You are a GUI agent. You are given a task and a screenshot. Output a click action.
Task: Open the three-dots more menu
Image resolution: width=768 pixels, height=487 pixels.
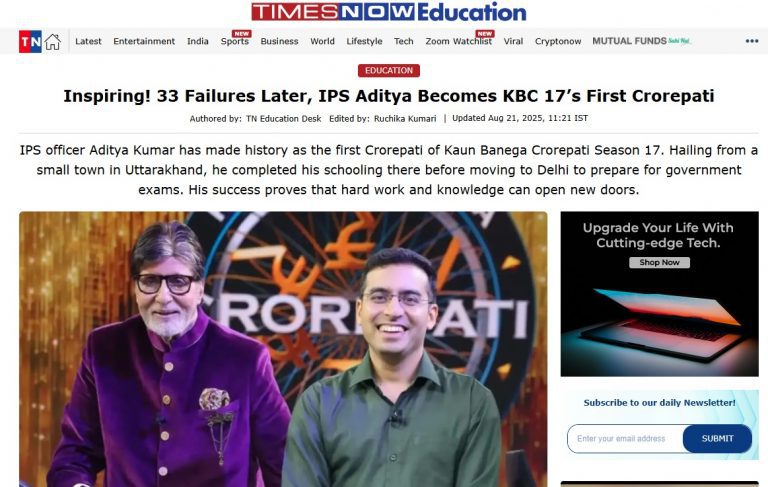pos(752,41)
